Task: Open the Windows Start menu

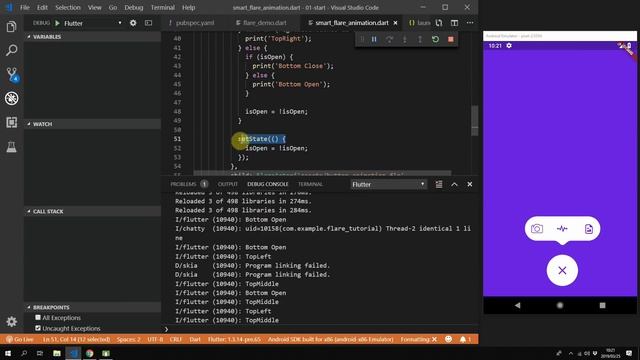Action: coord(8,353)
